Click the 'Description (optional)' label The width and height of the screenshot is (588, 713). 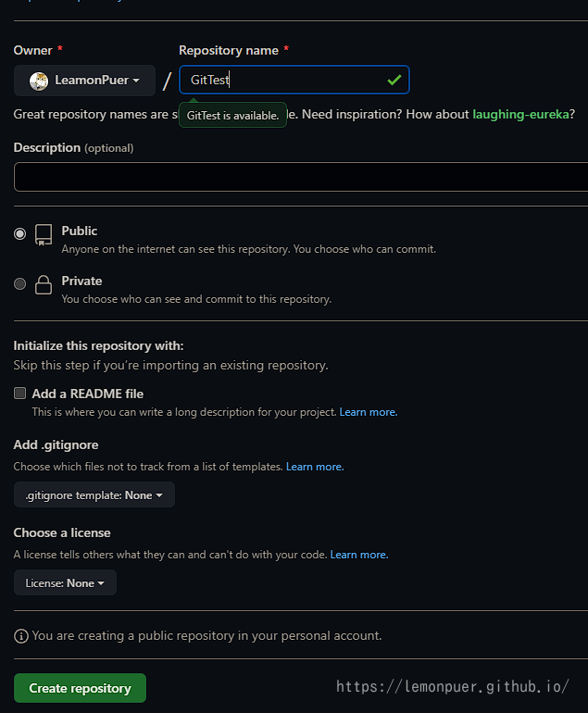pos(74,147)
